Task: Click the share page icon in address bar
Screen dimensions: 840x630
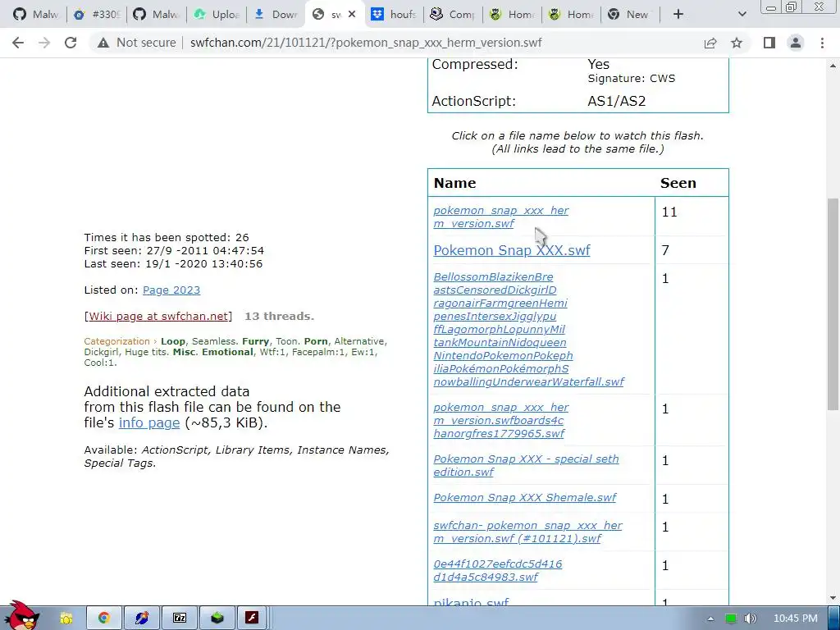Action: [710, 43]
